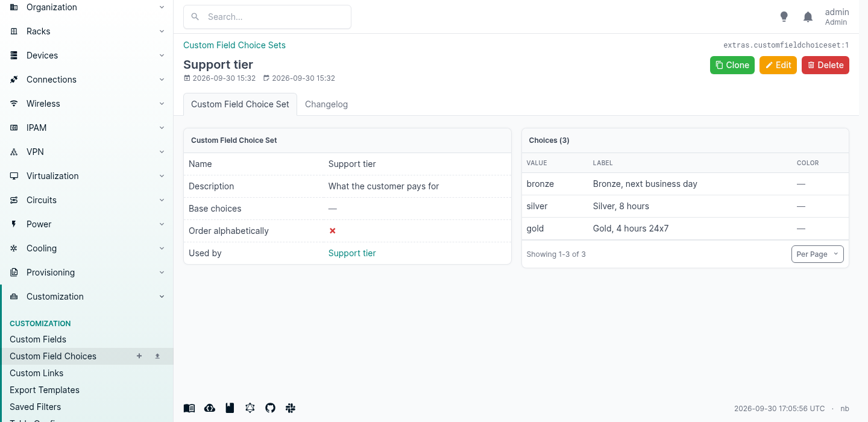The height and width of the screenshot is (422, 868).
Task: Edit the Support tier choice set
Action: (778, 65)
